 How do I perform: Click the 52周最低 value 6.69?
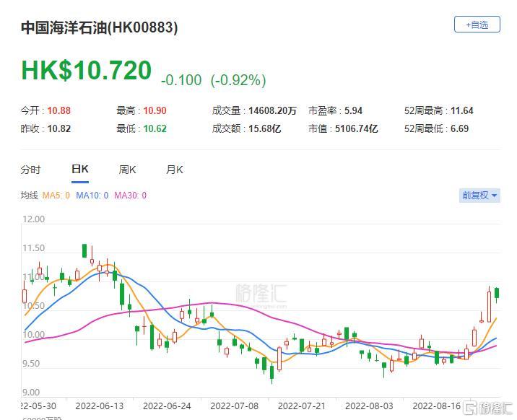(x=459, y=128)
